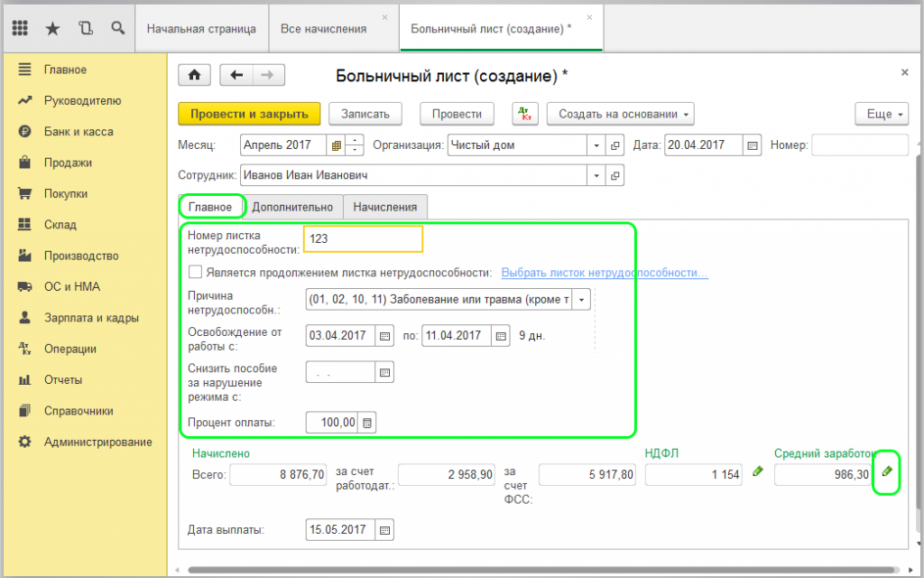Increment month with stepper up arrow
The image size is (924, 578).
[356, 140]
